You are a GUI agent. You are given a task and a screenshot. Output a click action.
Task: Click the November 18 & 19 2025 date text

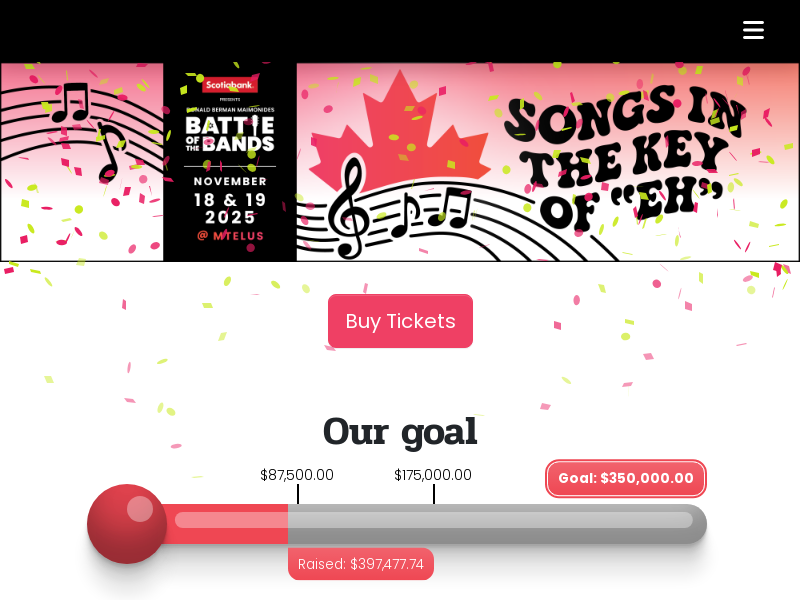(230, 199)
